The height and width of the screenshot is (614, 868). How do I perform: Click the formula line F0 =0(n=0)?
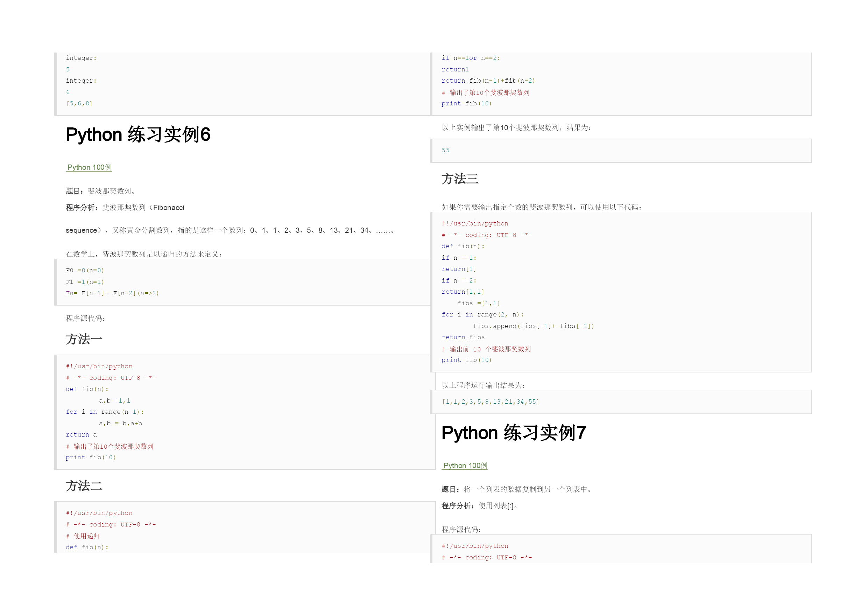85,271
